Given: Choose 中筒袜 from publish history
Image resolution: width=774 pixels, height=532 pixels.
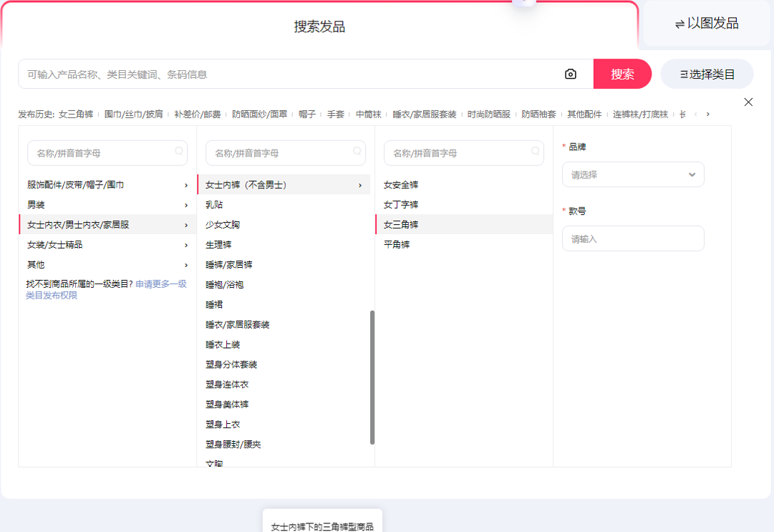Looking at the screenshot, I should point(368,115).
